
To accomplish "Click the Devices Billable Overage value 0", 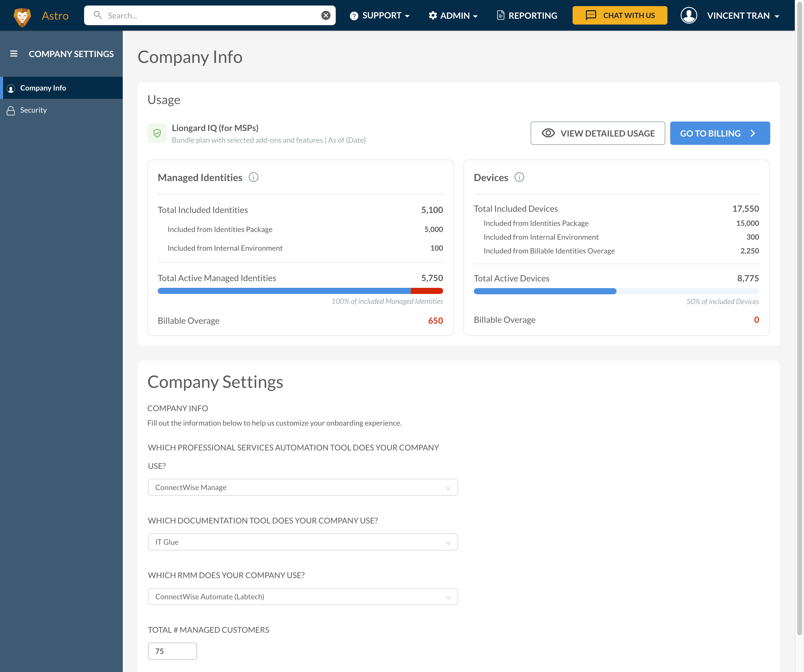I will [756, 320].
